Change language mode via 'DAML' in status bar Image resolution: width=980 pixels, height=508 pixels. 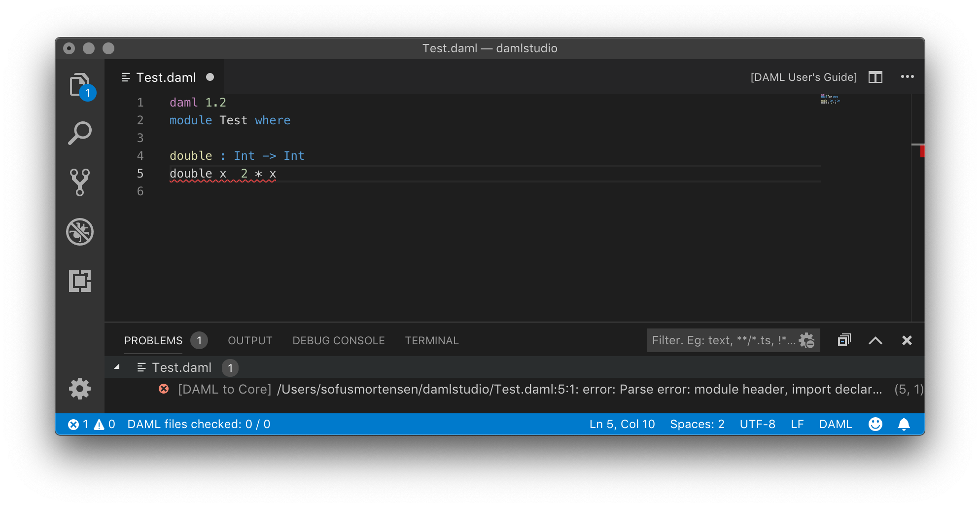point(835,424)
